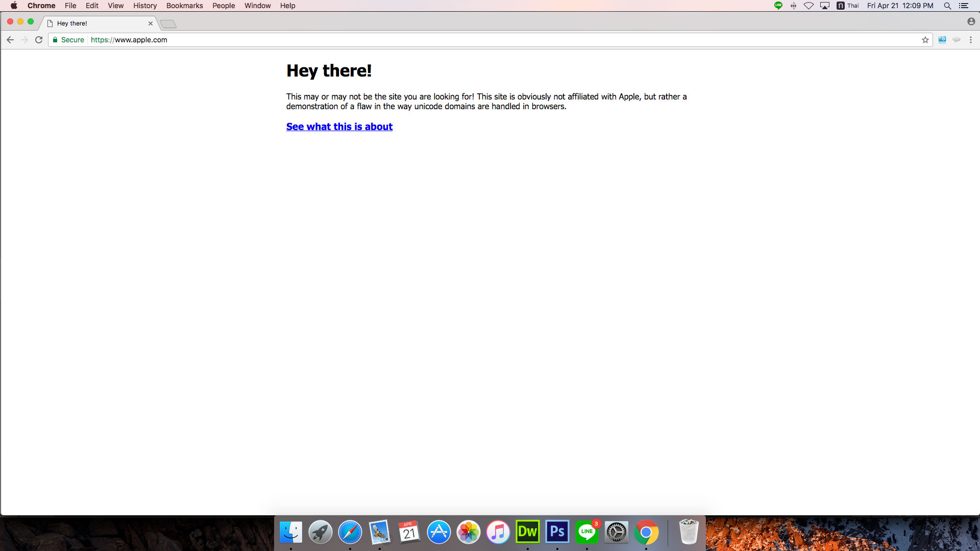The image size is (980, 551).
Task: Bookmark this page with star icon
Action: [925, 40]
